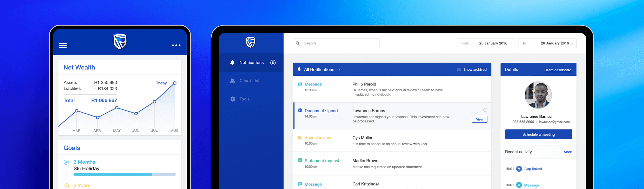The width and height of the screenshot is (644, 189).
Task: Click More next to Recent activity
Action: [568, 152]
